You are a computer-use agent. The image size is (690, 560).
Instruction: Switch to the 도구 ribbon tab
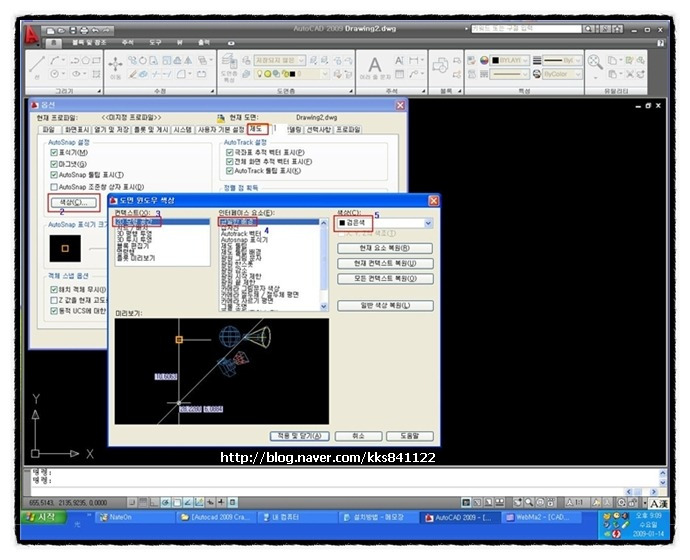[155, 43]
